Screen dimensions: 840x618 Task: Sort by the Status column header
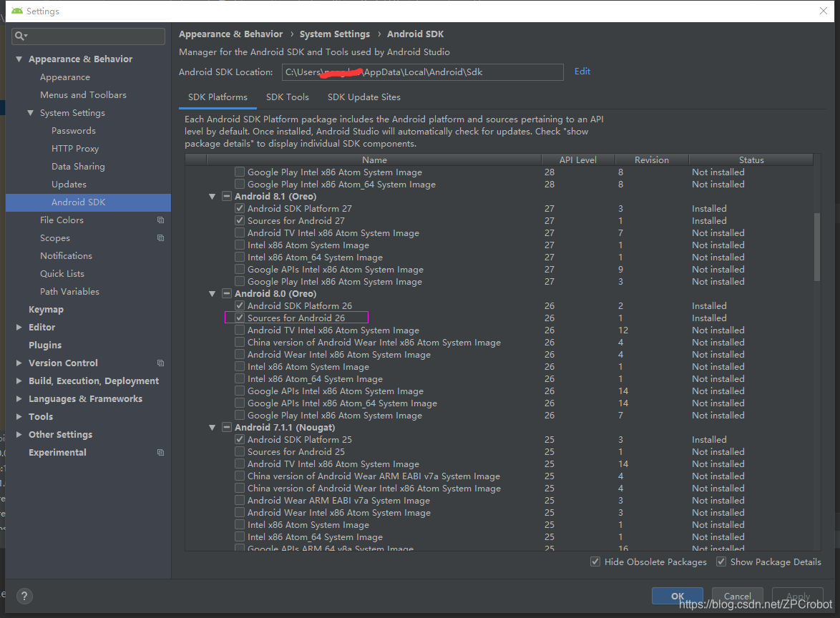(x=751, y=160)
